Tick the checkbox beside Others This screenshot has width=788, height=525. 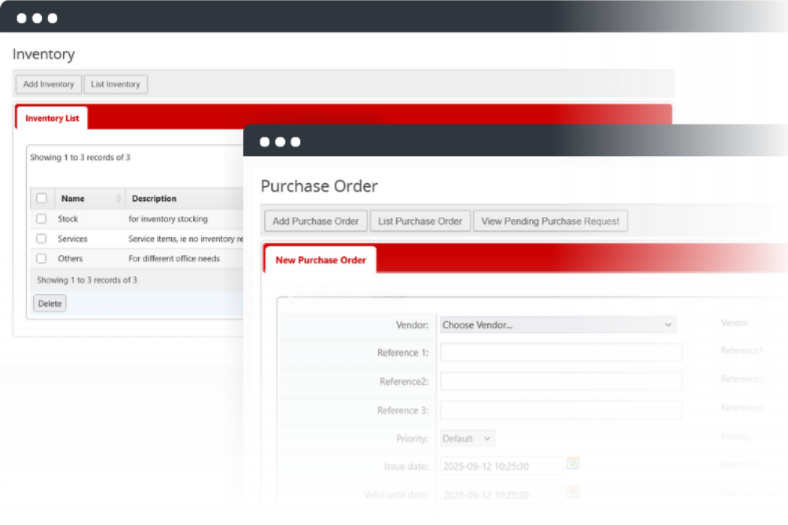click(x=41, y=259)
